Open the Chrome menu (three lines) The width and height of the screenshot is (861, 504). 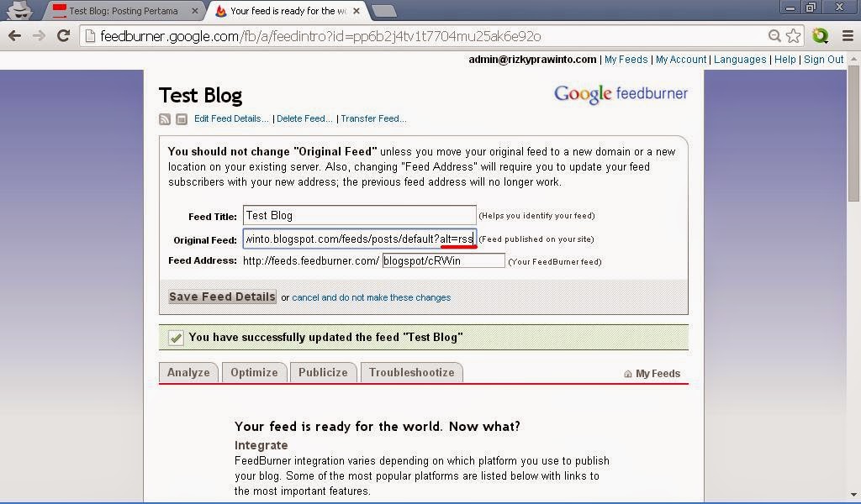coord(848,36)
